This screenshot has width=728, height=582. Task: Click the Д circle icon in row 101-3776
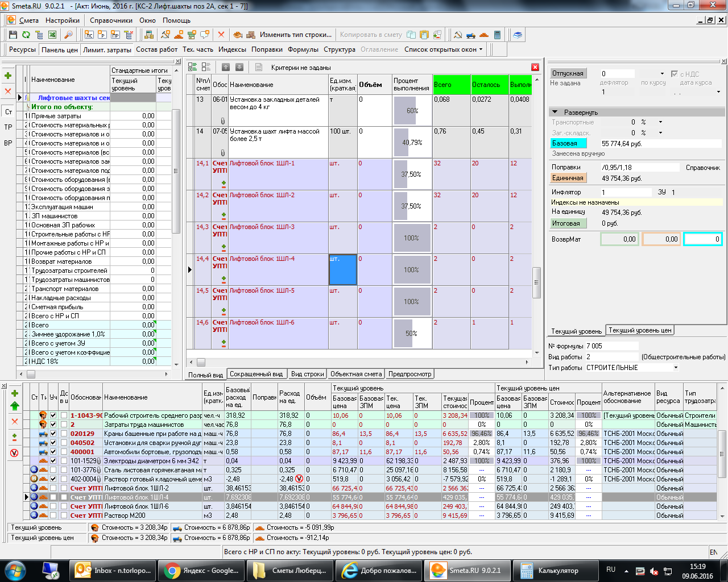point(34,470)
